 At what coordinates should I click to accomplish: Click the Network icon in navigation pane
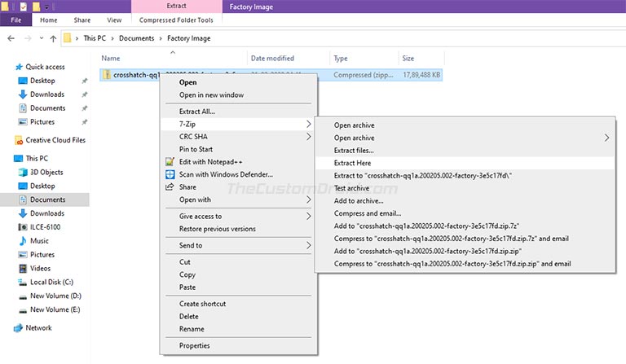[x=18, y=328]
